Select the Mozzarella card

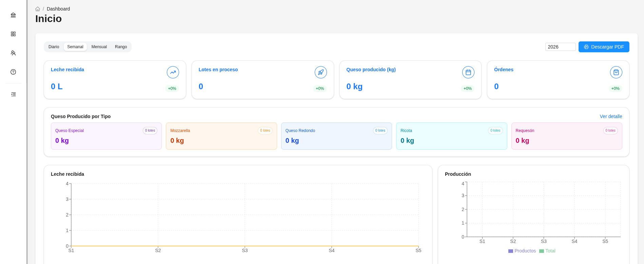[221, 136]
